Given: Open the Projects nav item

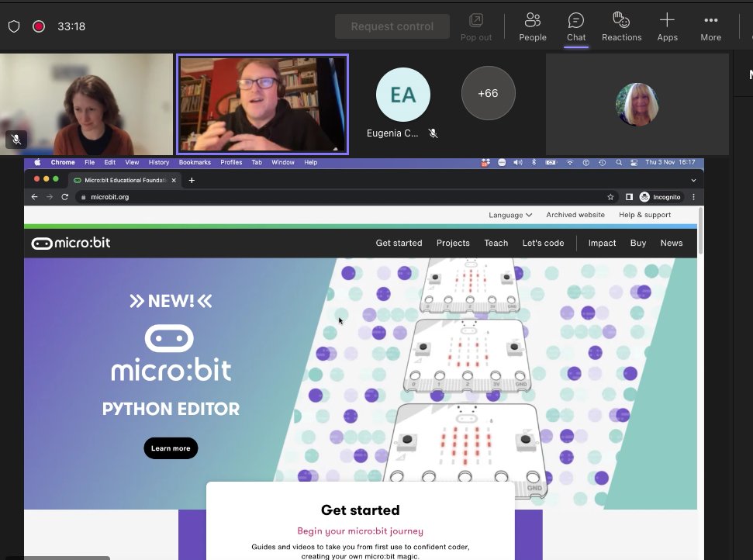Looking at the screenshot, I should click(453, 243).
